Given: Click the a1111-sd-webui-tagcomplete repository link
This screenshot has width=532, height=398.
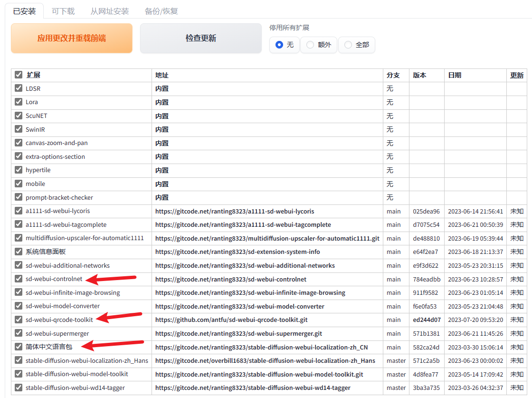Looking at the screenshot, I should coord(243,224).
